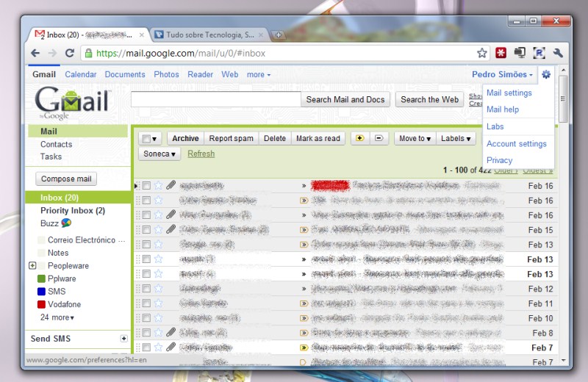Click the Archive button
This screenshot has height=382, width=588.
click(x=185, y=138)
